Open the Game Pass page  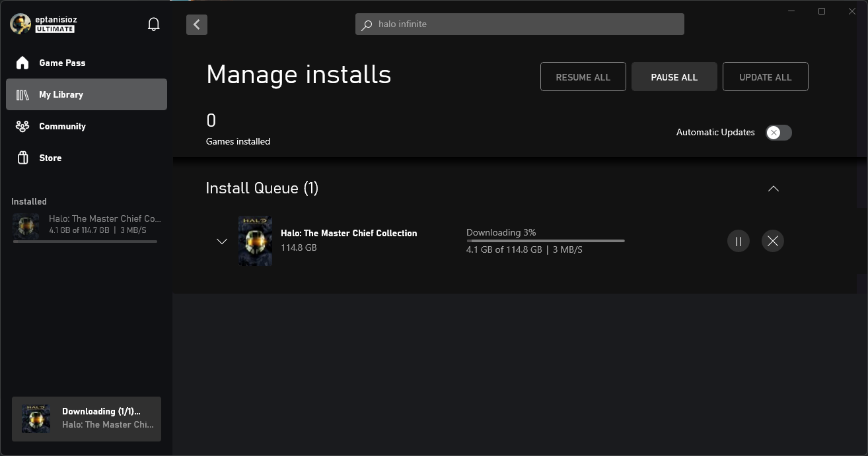[62, 63]
